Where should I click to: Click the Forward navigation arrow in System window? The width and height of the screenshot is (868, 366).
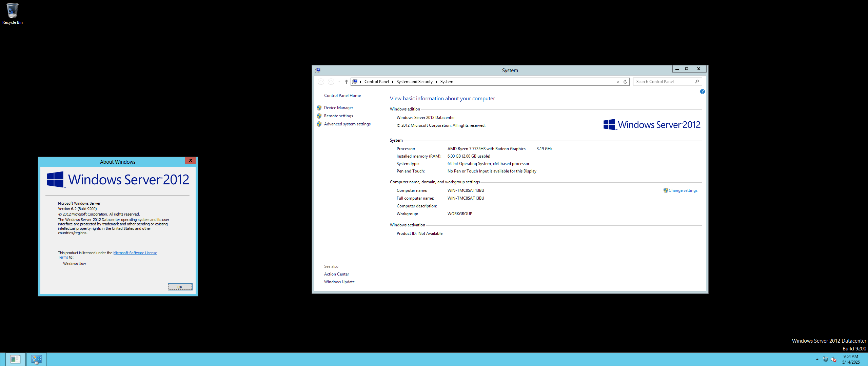click(x=331, y=82)
